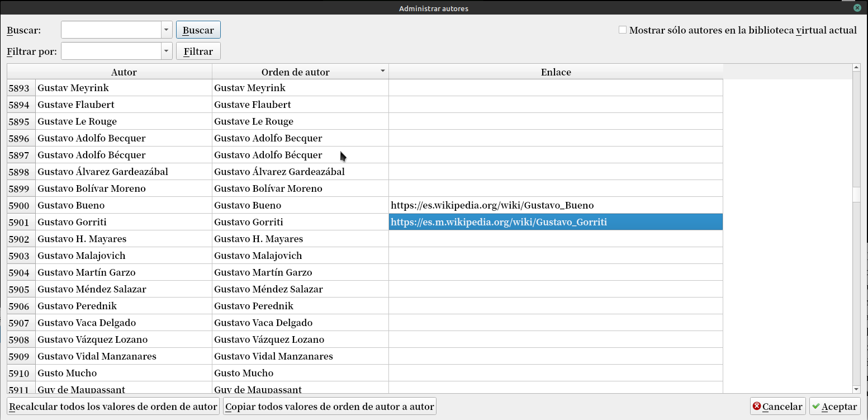The image size is (868, 420).
Task: Click the vertical scrollbar handle of the table
Action: pos(856,194)
